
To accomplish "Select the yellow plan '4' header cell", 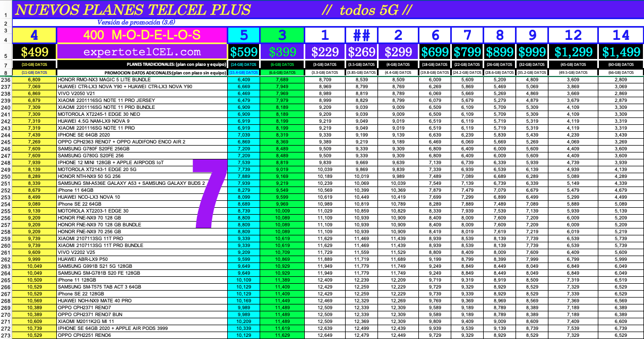I will click(35, 35).
